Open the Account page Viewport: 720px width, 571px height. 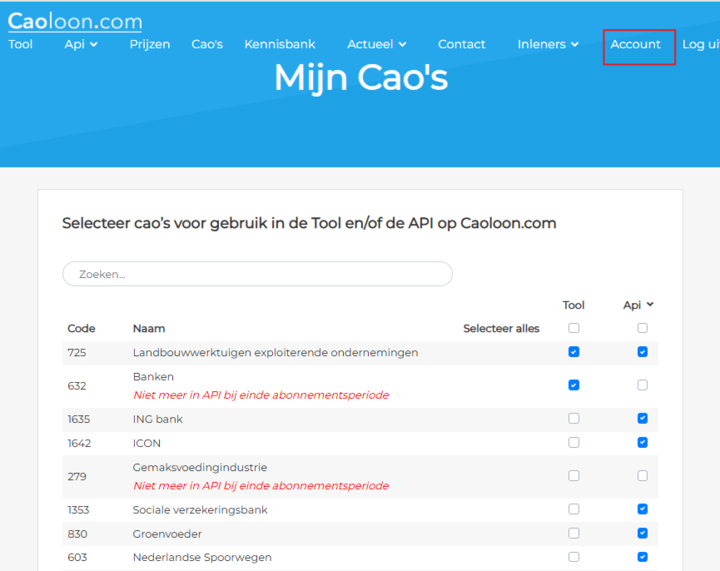pyautogui.click(x=636, y=44)
